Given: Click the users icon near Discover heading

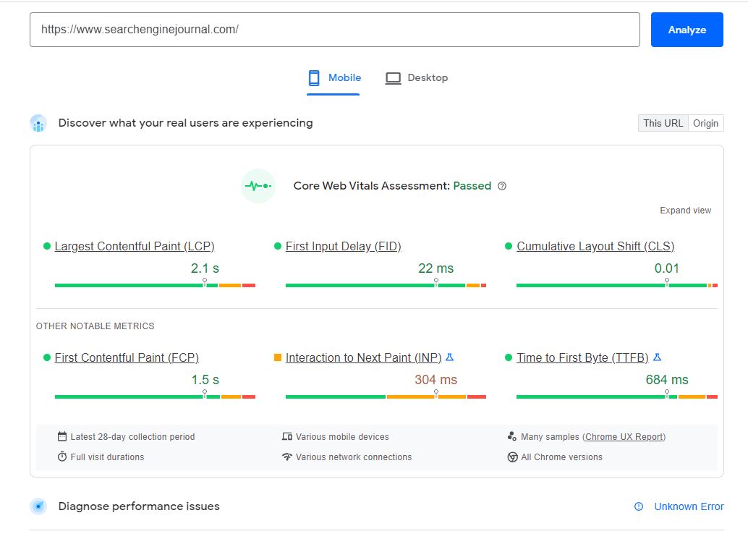Looking at the screenshot, I should [x=38, y=123].
